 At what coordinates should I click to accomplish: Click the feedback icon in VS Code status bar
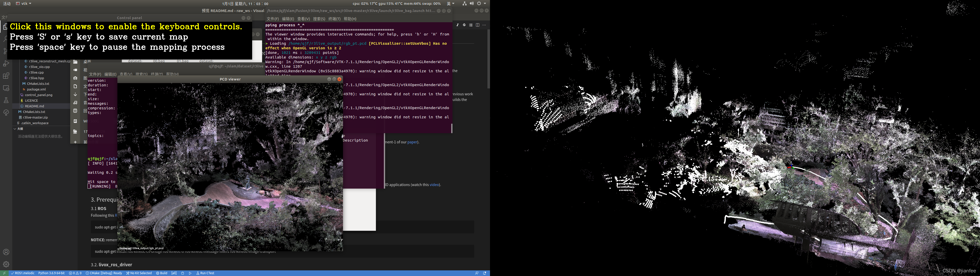pyautogui.click(x=477, y=273)
